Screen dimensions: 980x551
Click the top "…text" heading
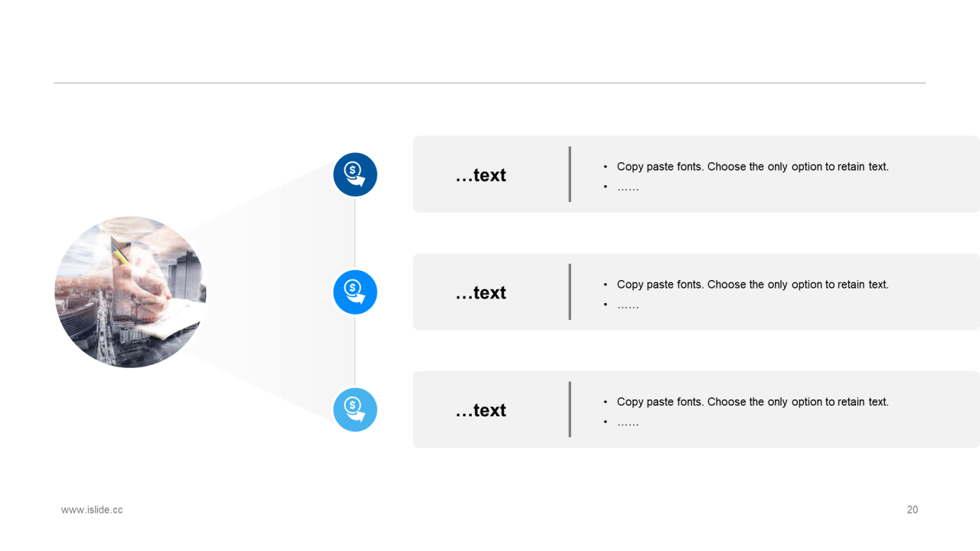click(481, 175)
